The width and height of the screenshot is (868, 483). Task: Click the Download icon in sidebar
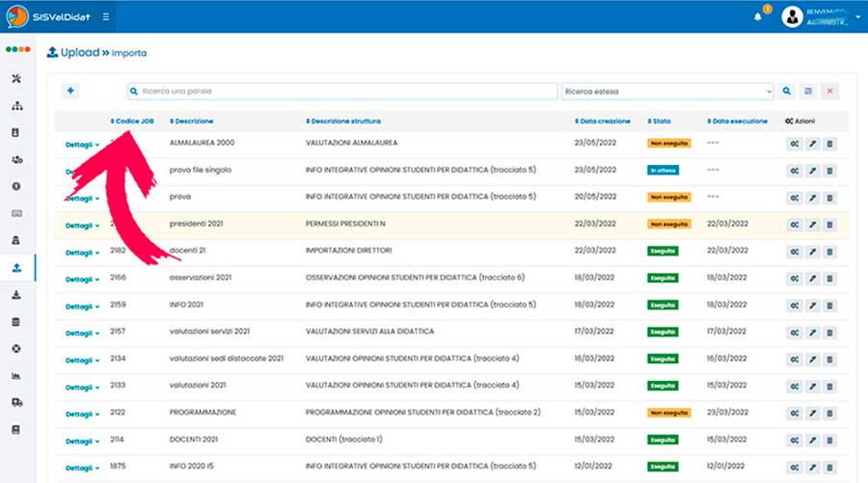pos(15,294)
